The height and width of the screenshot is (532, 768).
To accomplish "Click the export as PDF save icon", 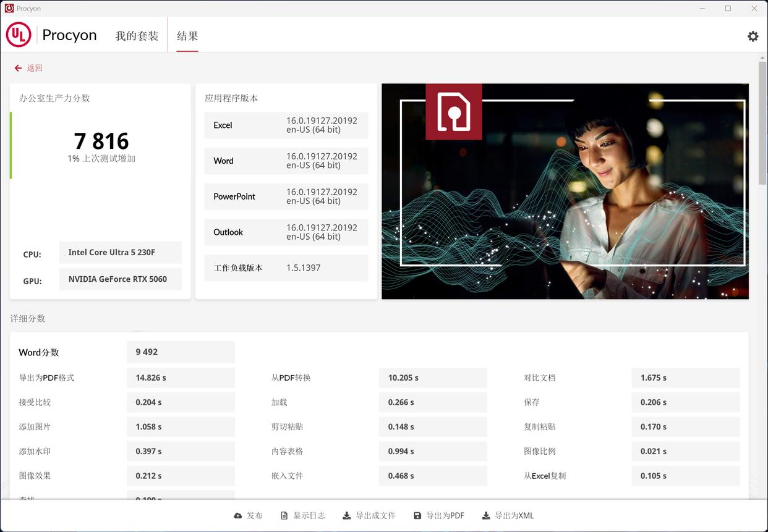I will click(417, 515).
